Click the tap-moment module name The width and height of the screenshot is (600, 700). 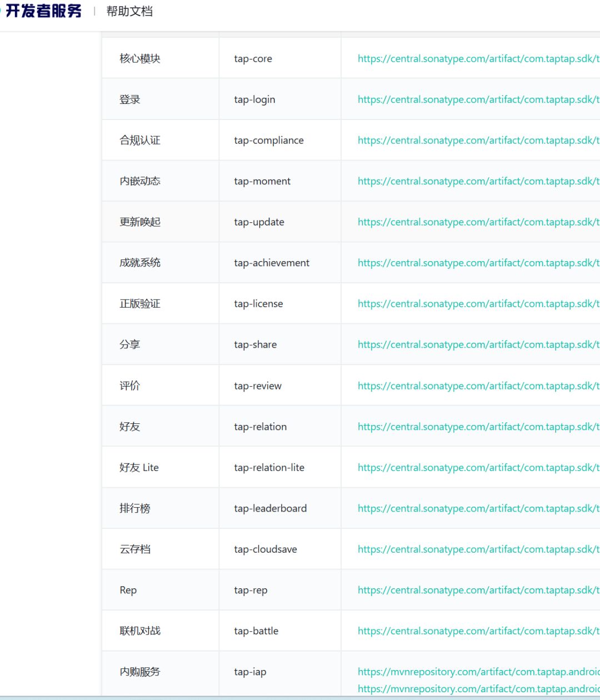click(262, 181)
